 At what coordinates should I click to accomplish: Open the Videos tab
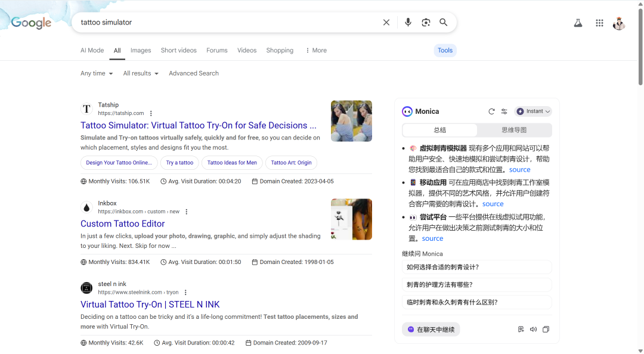click(247, 50)
